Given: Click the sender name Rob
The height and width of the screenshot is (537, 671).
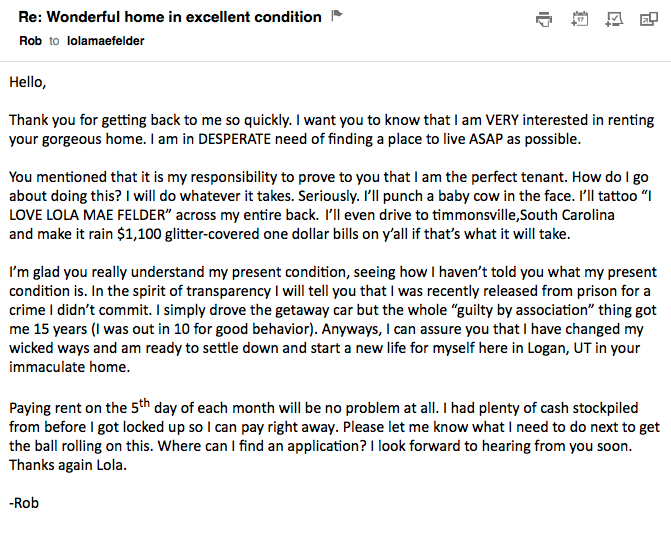Looking at the screenshot, I should 30,41.
